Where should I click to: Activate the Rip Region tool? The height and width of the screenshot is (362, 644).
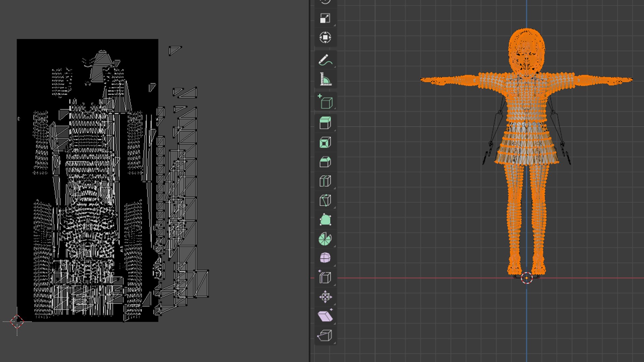pyautogui.click(x=325, y=335)
